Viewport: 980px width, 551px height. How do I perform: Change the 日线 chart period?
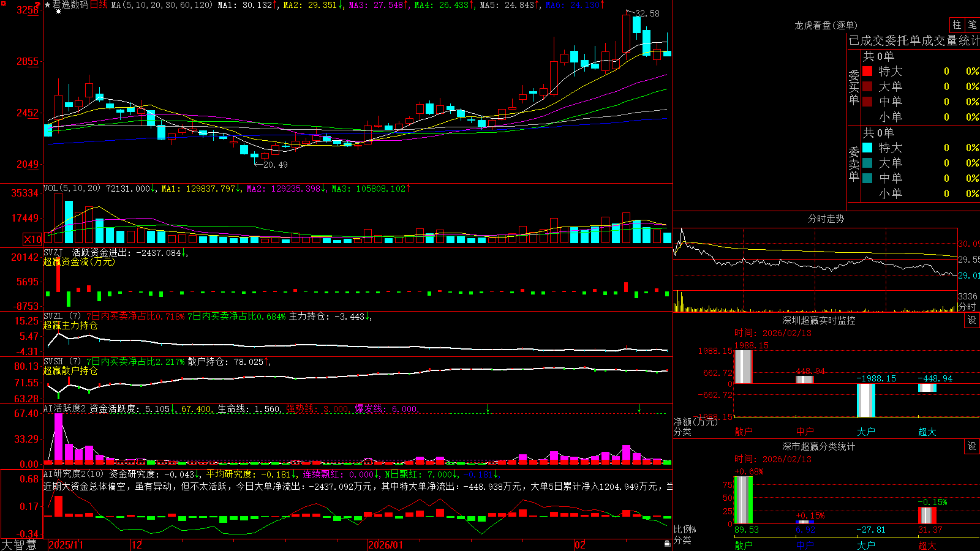click(x=99, y=5)
